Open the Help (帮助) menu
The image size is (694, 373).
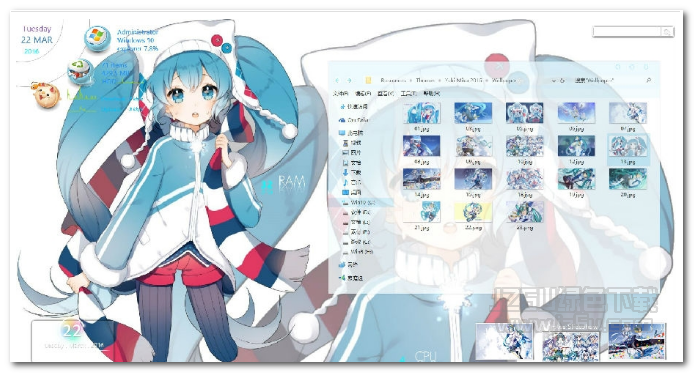point(431,93)
